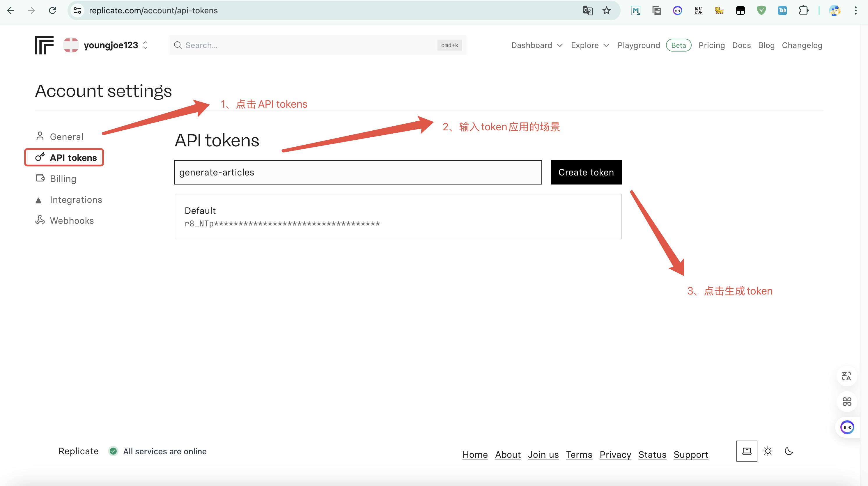Click the QR code extension icon
The width and height of the screenshot is (868, 486).
pyautogui.click(x=699, y=10)
